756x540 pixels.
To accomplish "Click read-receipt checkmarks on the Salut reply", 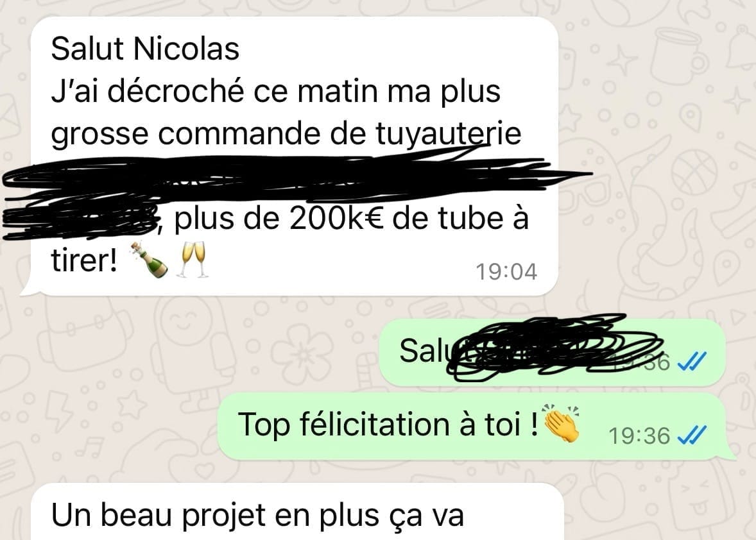I will pos(692,361).
